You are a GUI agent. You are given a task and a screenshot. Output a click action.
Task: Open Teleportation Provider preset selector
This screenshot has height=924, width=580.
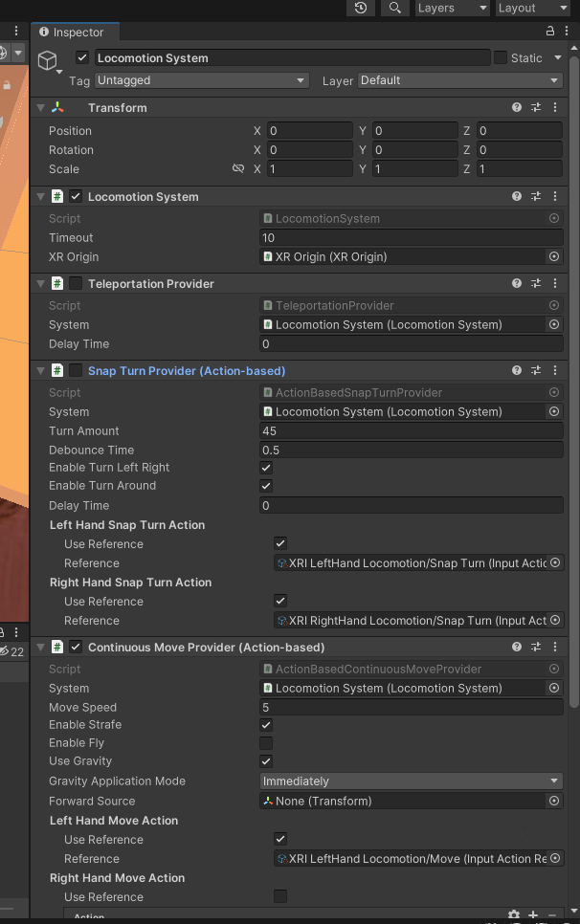(x=536, y=284)
